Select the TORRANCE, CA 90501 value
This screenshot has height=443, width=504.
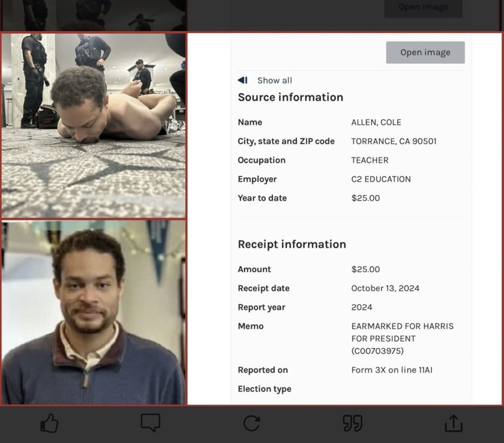(x=393, y=141)
